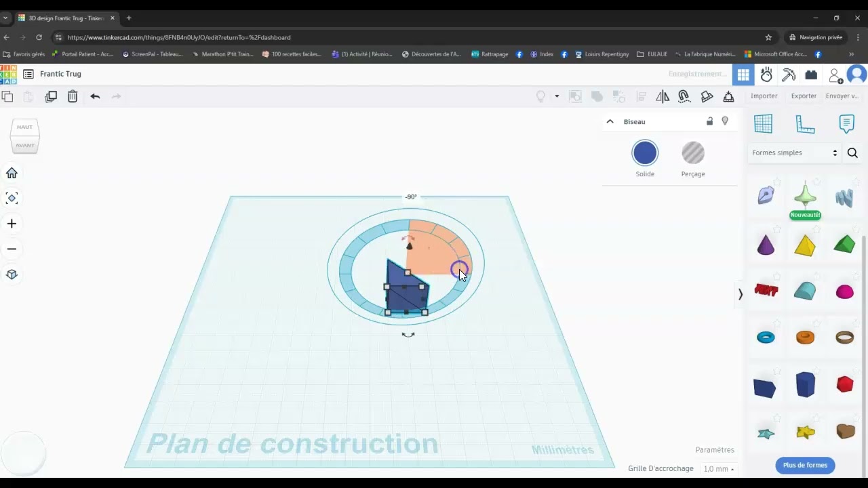The width and height of the screenshot is (868, 488).
Task: Click the Tinkercad logo icon
Action: (x=8, y=74)
